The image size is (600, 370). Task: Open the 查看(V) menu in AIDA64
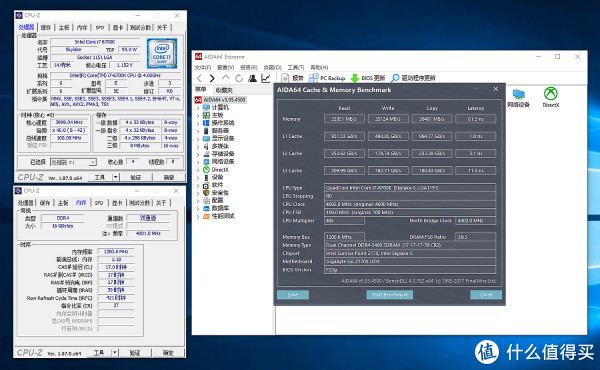pyautogui.click(x=225, y=67)
